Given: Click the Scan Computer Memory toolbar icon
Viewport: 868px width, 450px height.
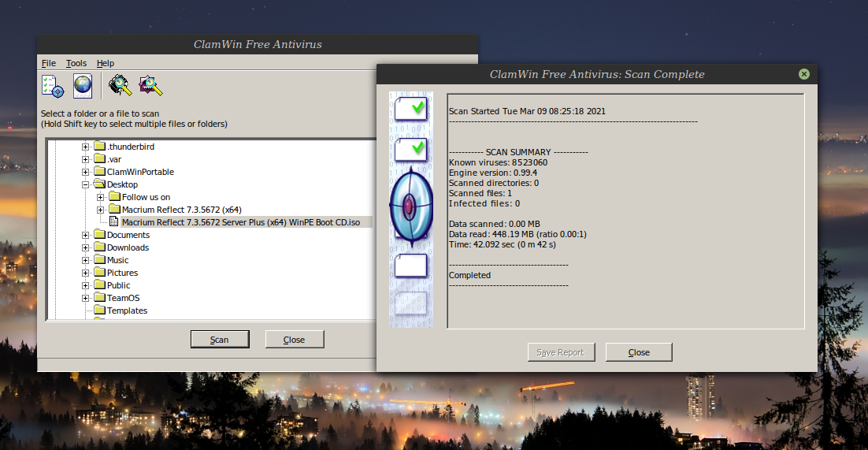Looking at the screenshot, I should 121,86.
